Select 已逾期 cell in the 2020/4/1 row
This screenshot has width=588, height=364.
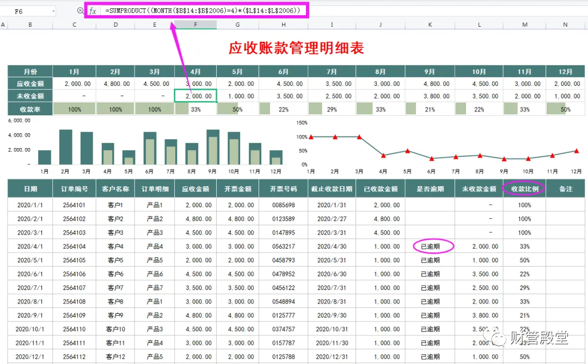(430, 246)
